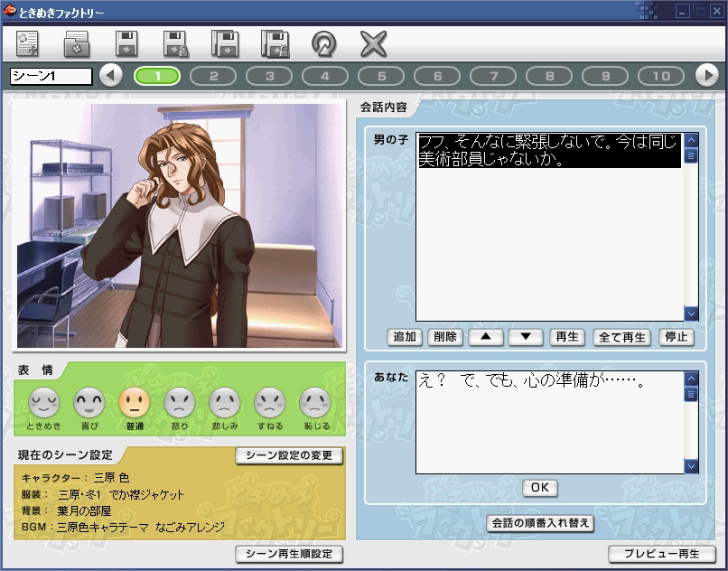The width and height of the screenshot is (728, 571).
Task: Click scrollbar thumb in あなた text box
Action: coord(691,394)
